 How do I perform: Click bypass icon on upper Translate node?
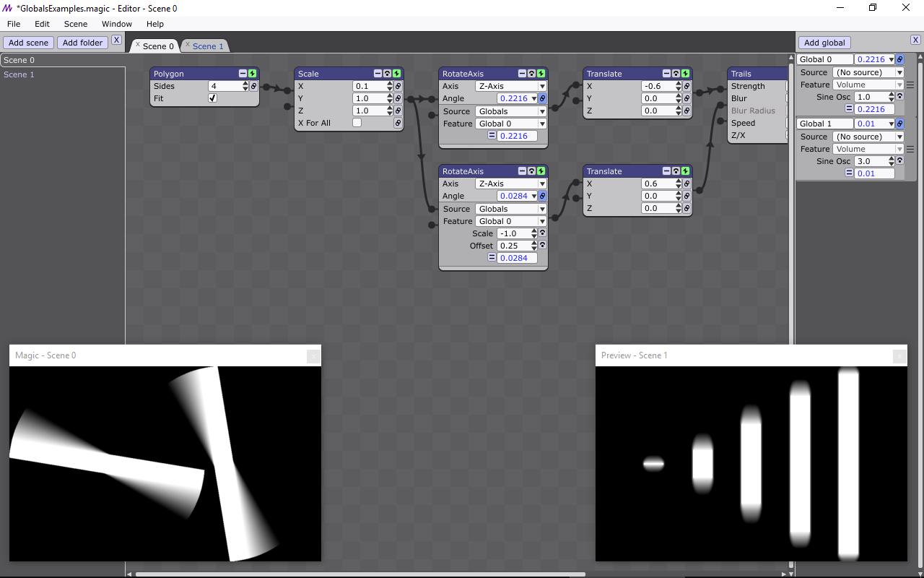tap(676, 74)
